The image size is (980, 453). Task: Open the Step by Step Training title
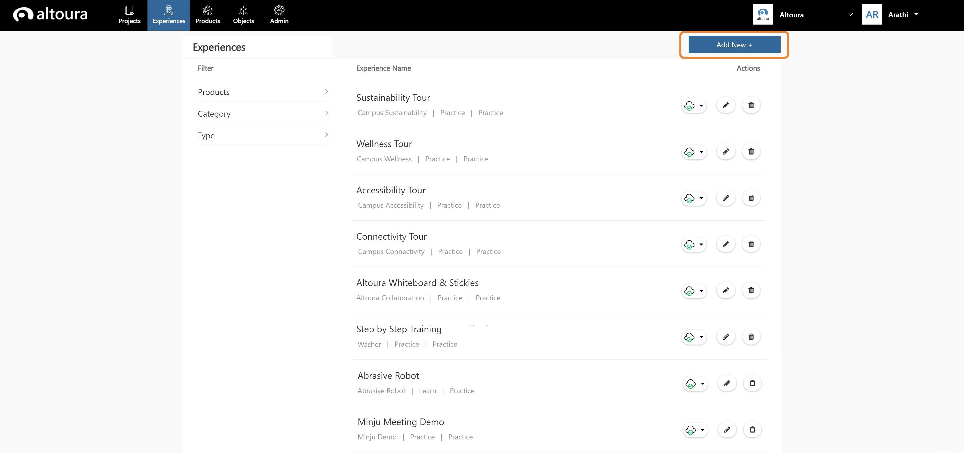(399, 329)
